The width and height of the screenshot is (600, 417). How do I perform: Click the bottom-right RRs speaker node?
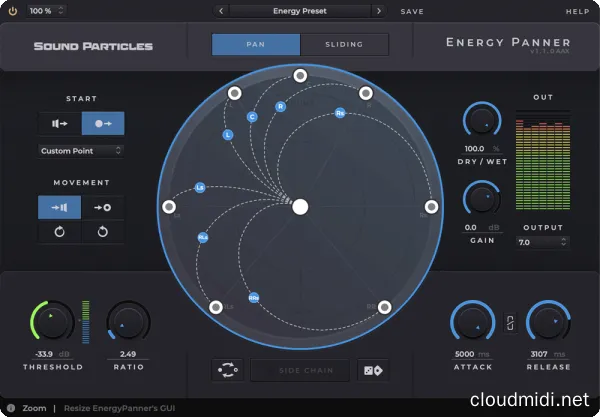coord(385,307)
